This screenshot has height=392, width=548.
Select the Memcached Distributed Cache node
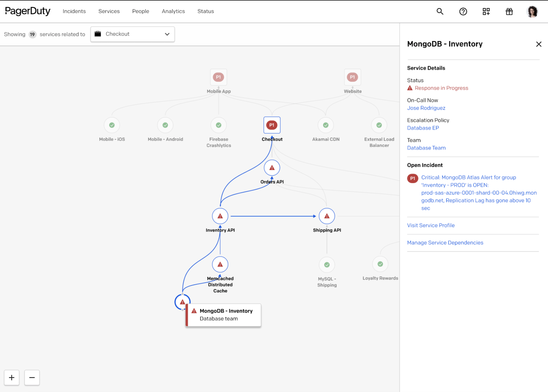point(220,264)
